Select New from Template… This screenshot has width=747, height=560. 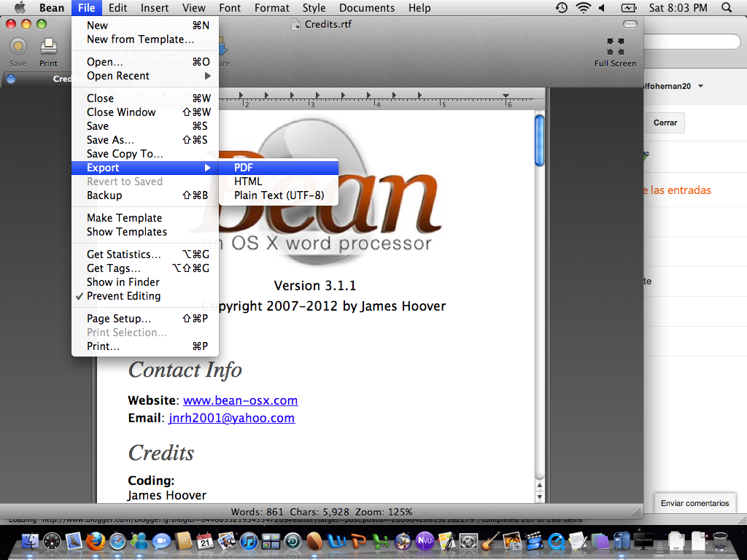[145, 39]
